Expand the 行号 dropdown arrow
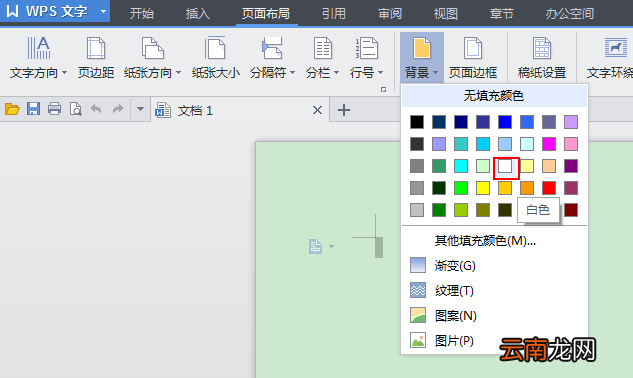Screen dimensions: 633x378 click(380, 73)
